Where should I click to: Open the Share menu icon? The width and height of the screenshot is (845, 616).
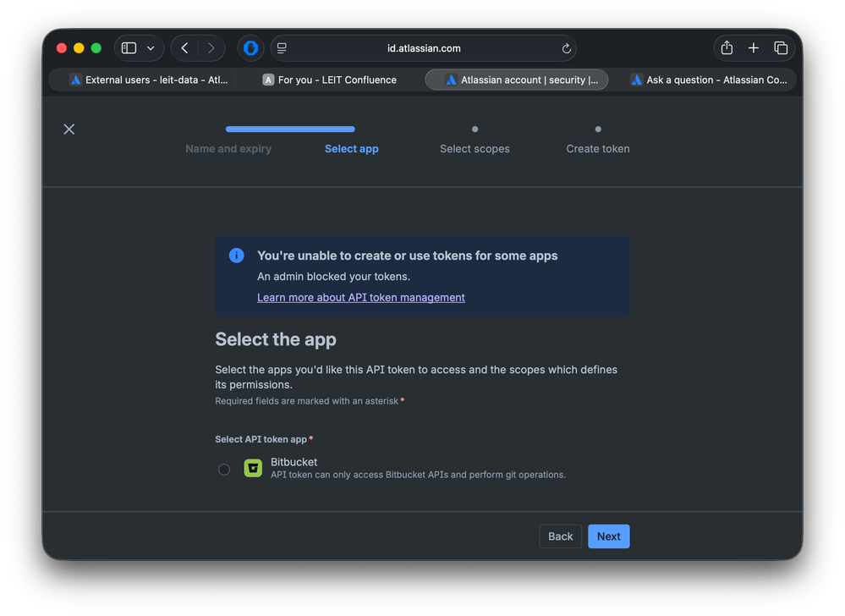click(726, 48)
